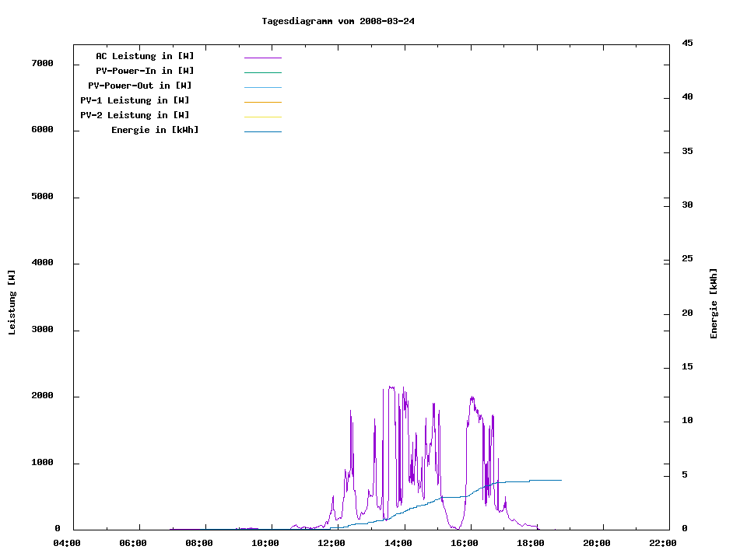The width and height of the screenshot is (747, 560).
Task: Click the 18:00 label on the time axis
Action: [530, 543]
